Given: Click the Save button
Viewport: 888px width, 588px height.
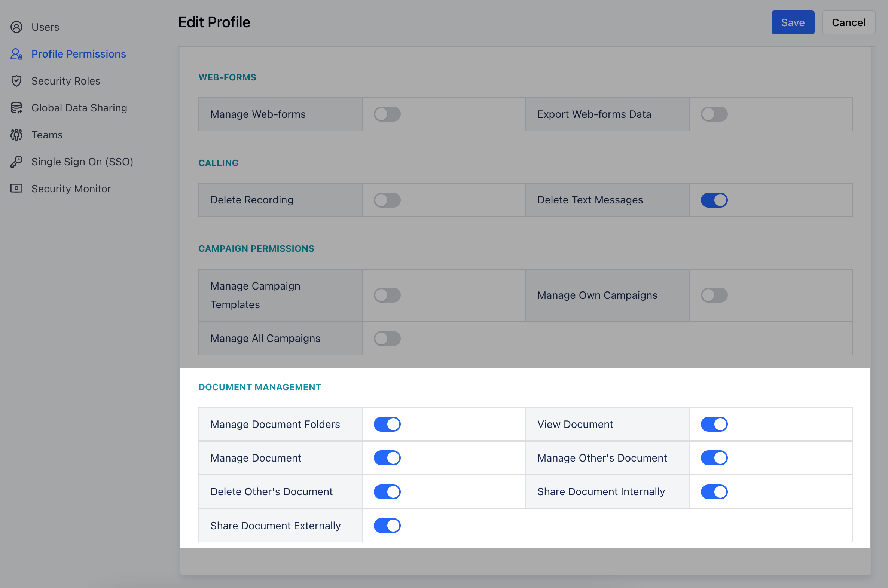Looking at the screenshot, I should coord(793,22).
